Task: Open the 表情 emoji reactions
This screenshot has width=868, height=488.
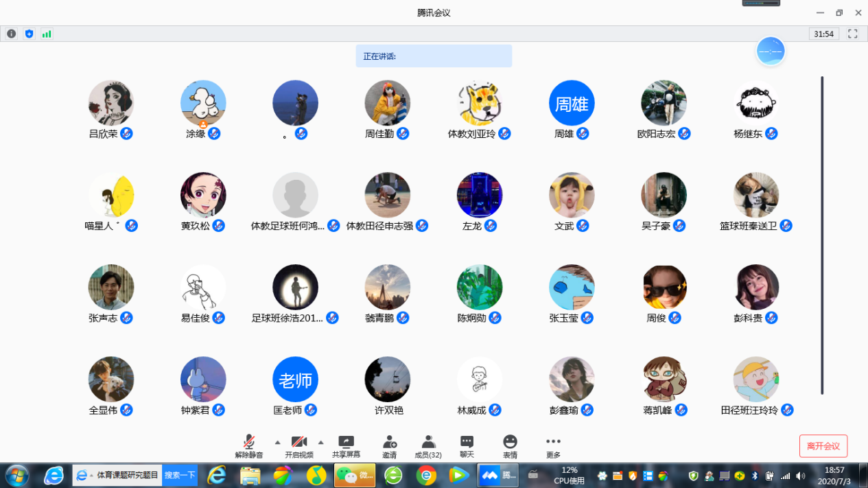Action: [510, 442]
